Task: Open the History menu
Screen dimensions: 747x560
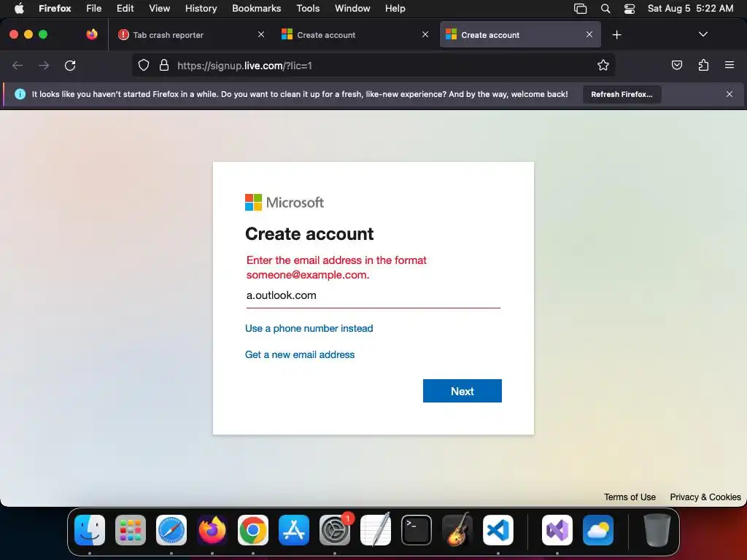Action: [x=201, y=9]
